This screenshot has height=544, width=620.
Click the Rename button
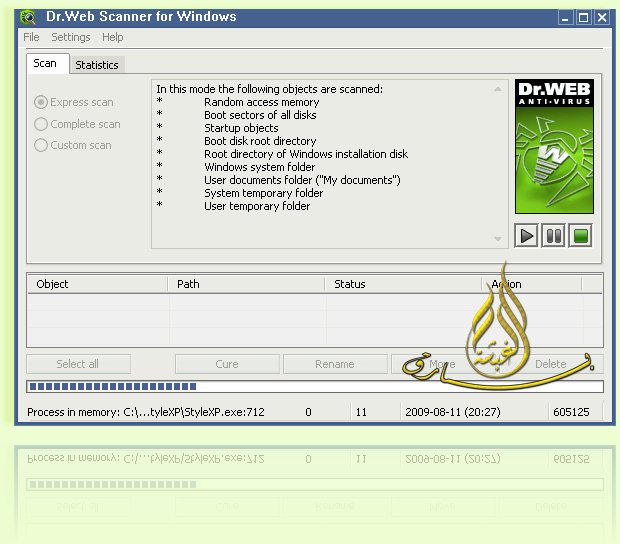pos(335,364)
